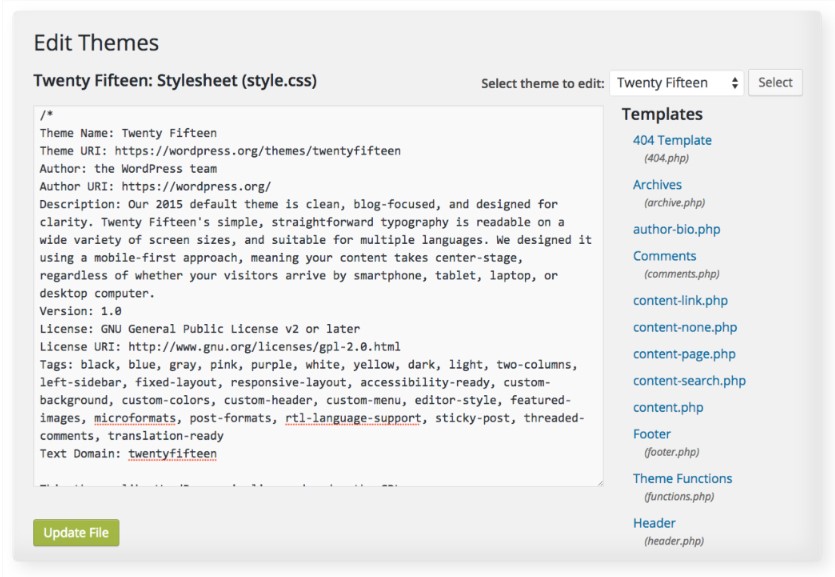Open the Theme Functions template link
Viewport: 835px width, 577px height.
click(682, 479)
